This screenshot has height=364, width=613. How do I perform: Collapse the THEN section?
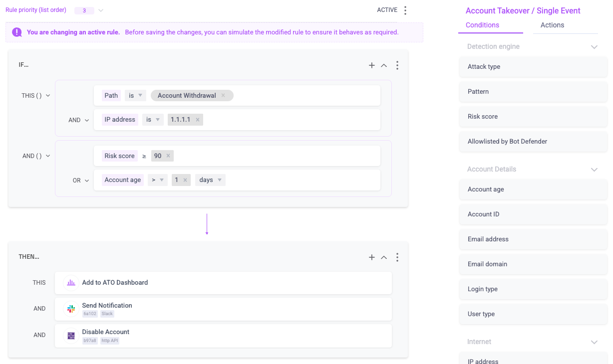(x=384, y=257)
